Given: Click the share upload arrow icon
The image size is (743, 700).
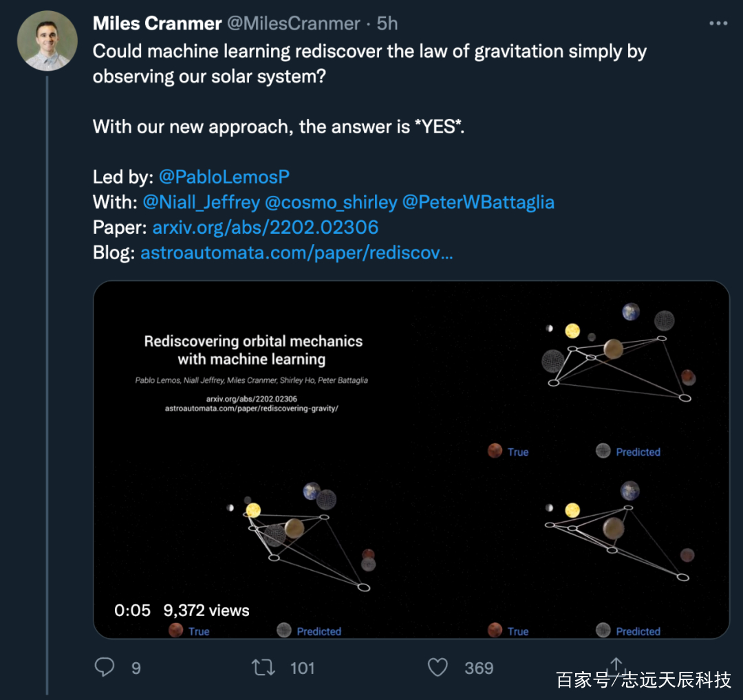Looking at the screenshot, I should pos(616,666).
